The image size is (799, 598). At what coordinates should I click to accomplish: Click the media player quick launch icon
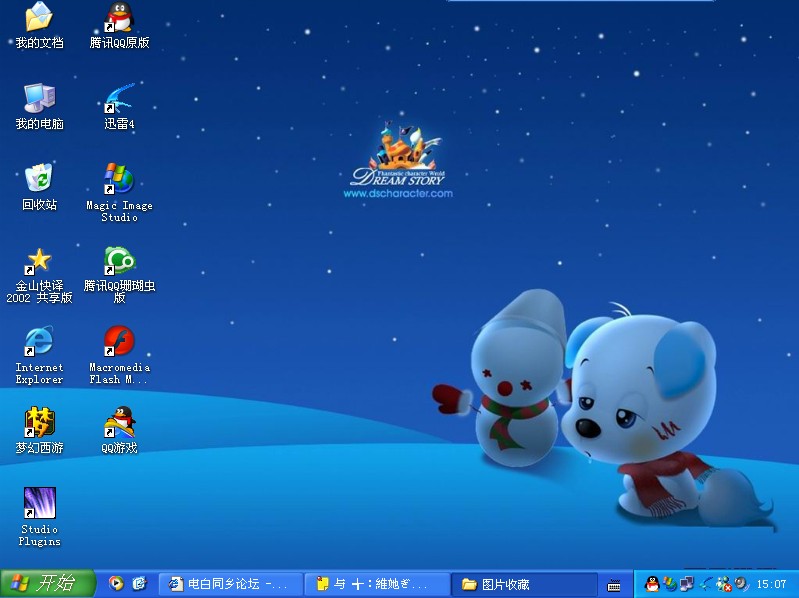[x=116, y=583]
